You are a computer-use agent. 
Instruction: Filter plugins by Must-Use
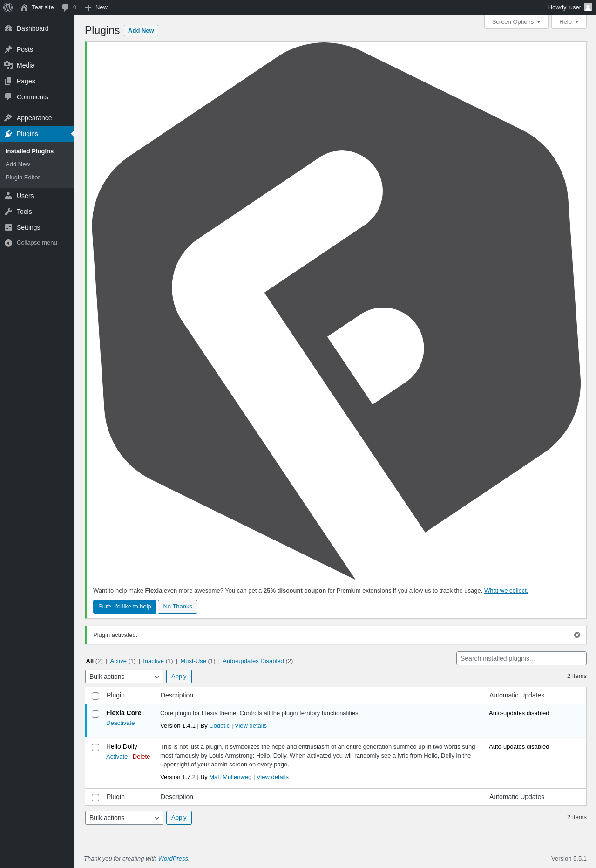[193, 661]
